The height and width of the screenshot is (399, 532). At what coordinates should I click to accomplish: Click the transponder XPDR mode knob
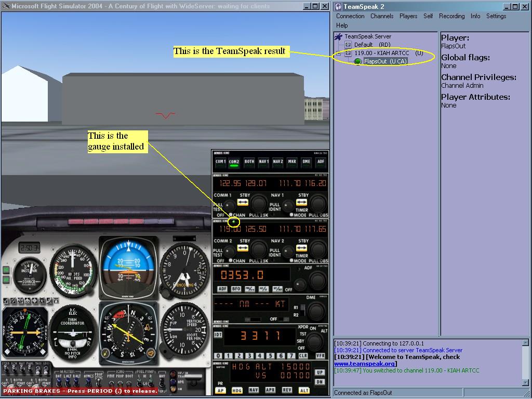coord(315,341)
